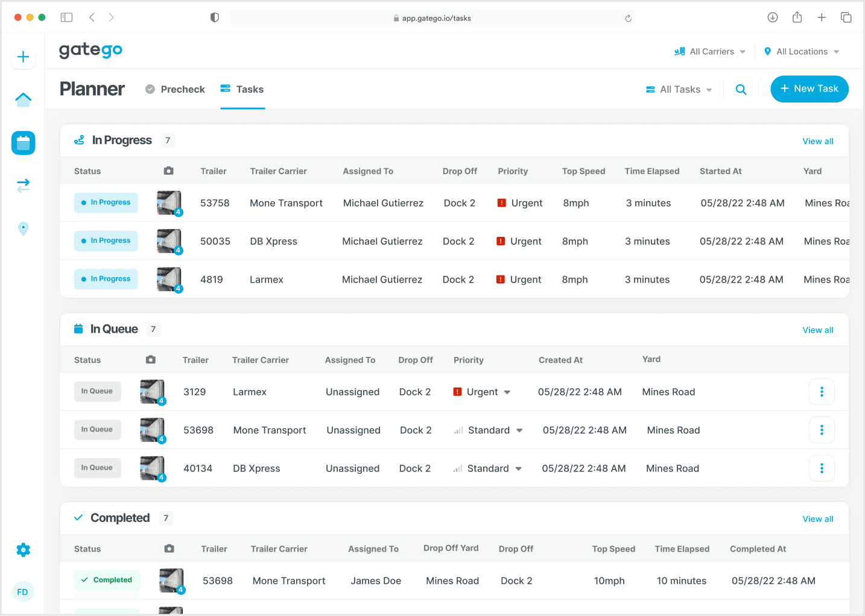Open the transfer arrows icon in the sidebar
The width and height of the screenshot is (865, 616).
23,186
